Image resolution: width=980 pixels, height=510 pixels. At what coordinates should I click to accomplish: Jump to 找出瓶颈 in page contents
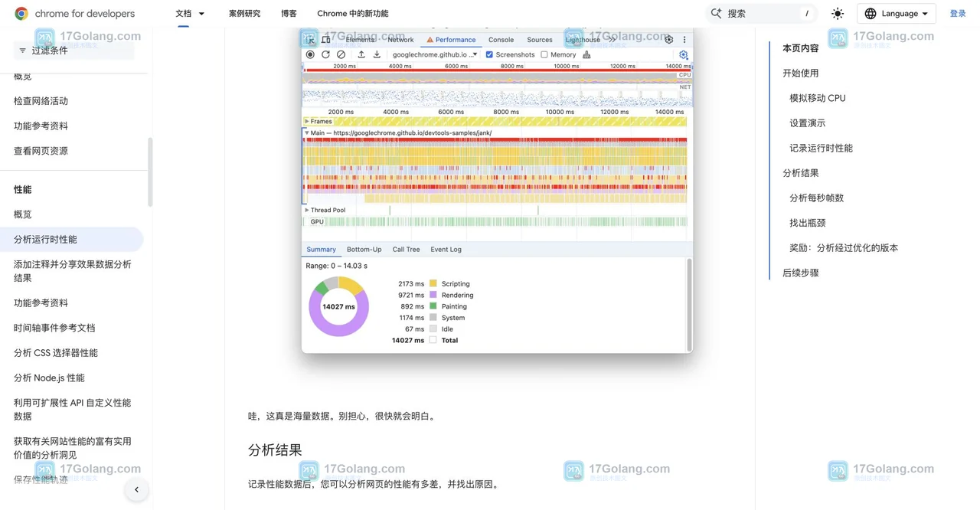[x=807, y=223]
